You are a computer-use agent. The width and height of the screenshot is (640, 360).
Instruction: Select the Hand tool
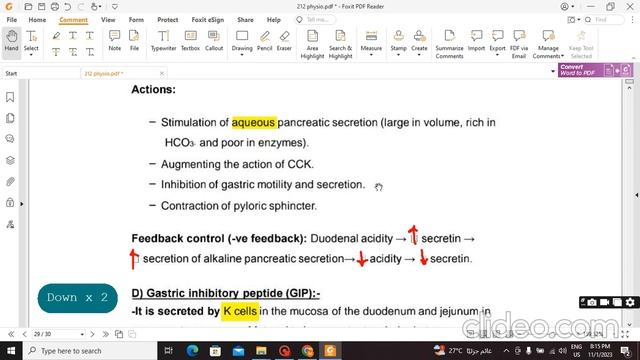11,41
